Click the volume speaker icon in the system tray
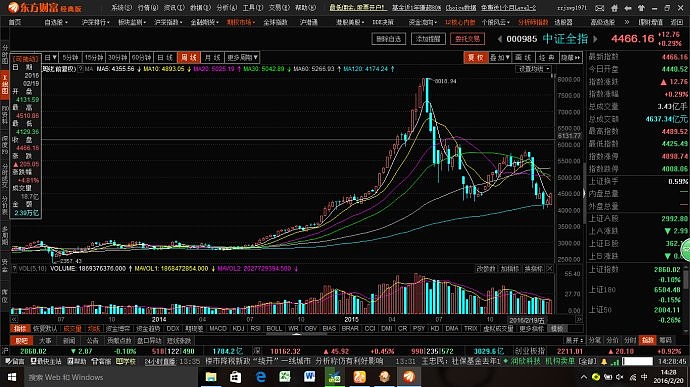The image size is (690, 387). (620, 377)
